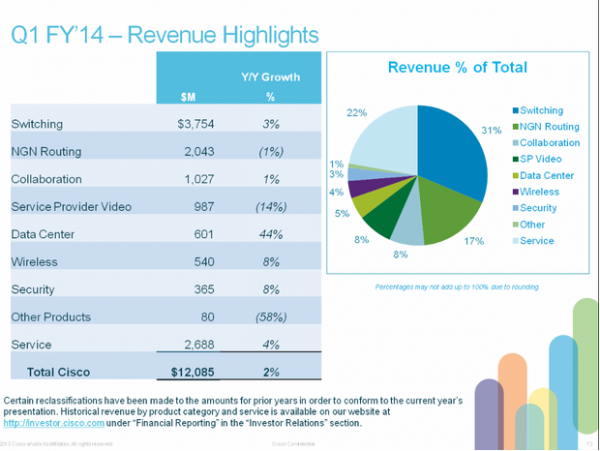The height and width of the screenshot is (451, 600).
Task: Click the Other Products revenue value 80
Action: (207, 317)
